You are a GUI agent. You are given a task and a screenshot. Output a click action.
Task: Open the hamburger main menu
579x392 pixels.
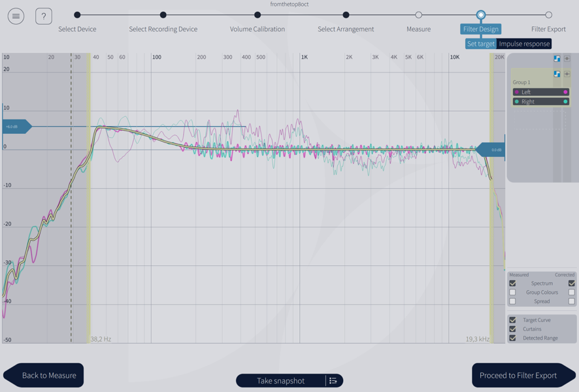(16, 16)
